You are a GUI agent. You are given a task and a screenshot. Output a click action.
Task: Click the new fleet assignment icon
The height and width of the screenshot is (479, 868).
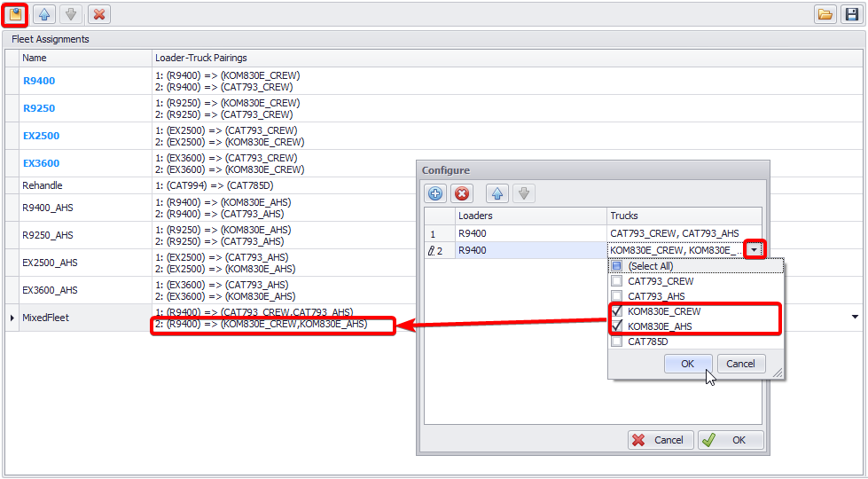point(15,14)
